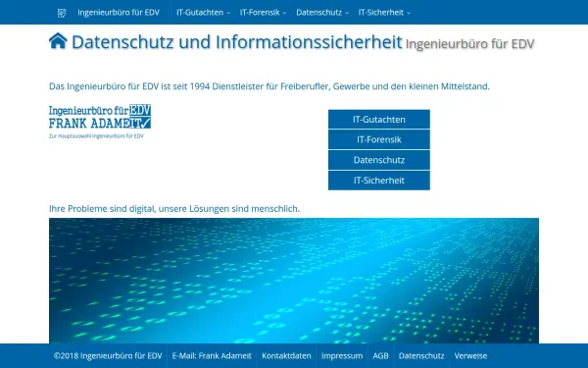Viewport: 588px width, 368px height.
Task: Open AGB in the footer
Action: (x=380, y=355)
